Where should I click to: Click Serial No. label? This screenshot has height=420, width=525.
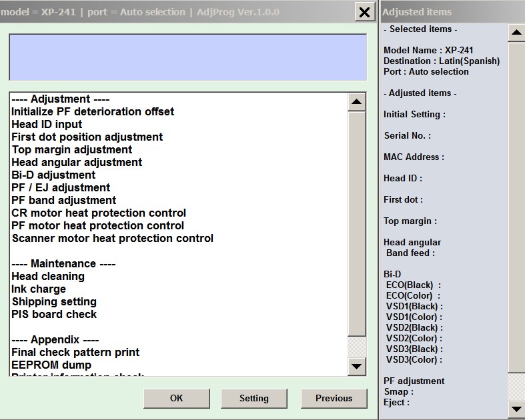408,135
